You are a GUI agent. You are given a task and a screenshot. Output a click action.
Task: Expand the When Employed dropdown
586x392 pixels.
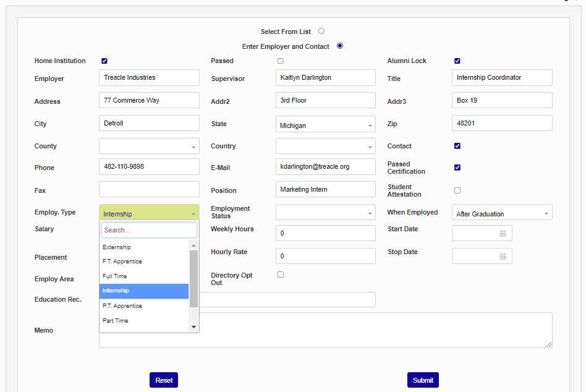point(502,213)
